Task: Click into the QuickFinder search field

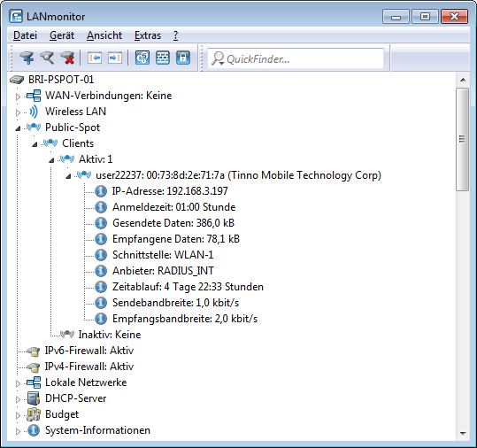Action: pos(295,58)
